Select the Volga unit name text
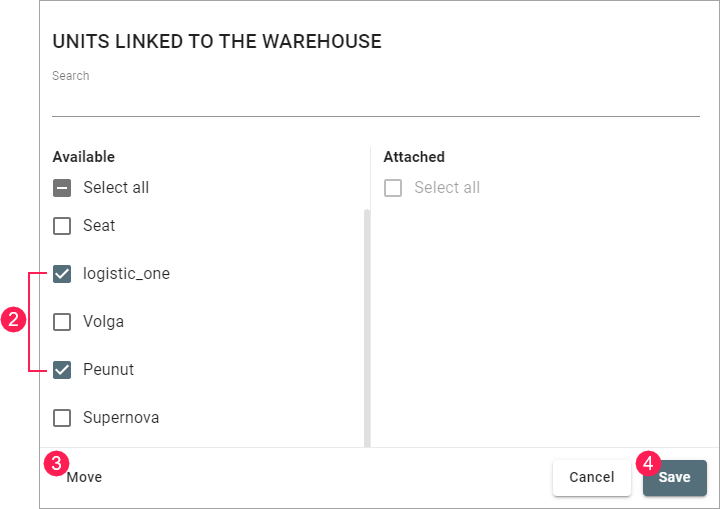Image resolution: width=720 pixels, height=509 pixels. (x=103, y=322)
